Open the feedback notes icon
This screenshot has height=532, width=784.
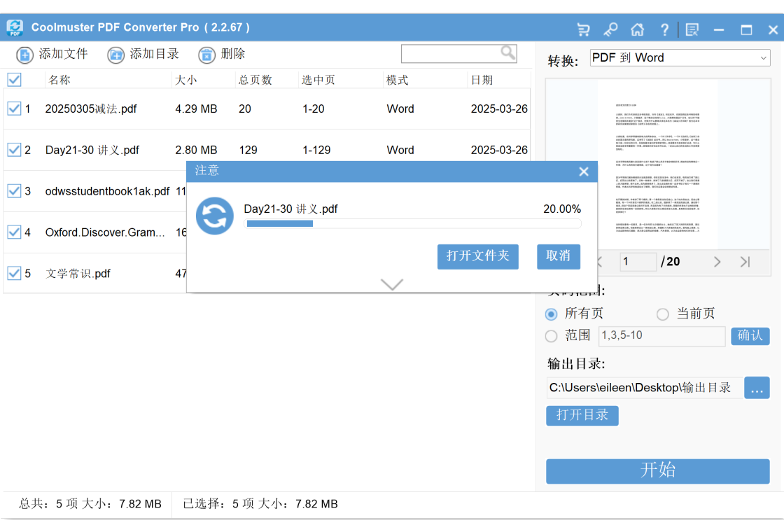692,29
